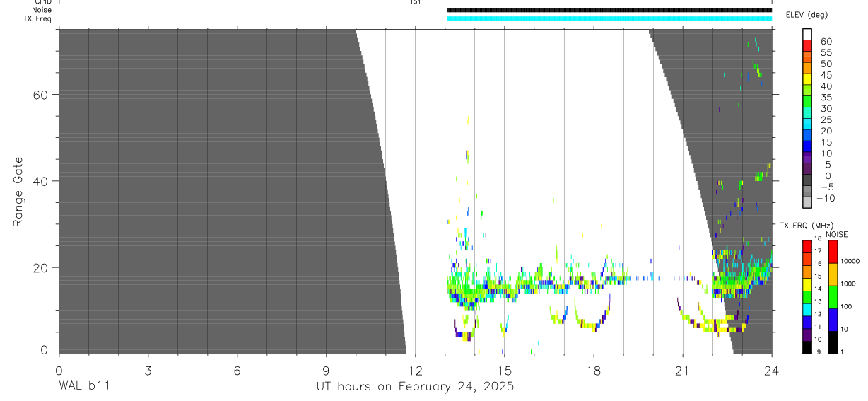Click the '15' tick on the UT hours axis

point(504,370)
